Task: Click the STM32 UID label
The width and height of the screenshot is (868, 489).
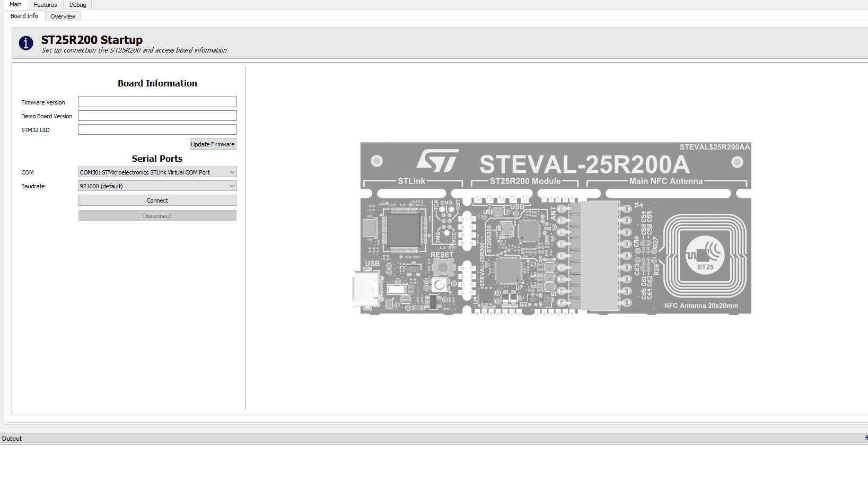Action: tap(36, 130)
